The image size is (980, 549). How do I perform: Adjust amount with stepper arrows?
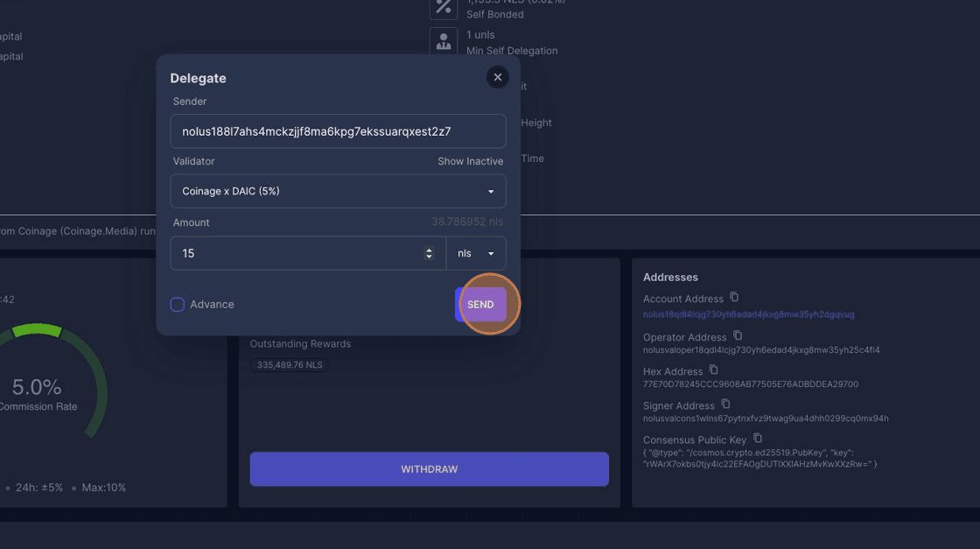pyautogui.click(x=429, y=253)
